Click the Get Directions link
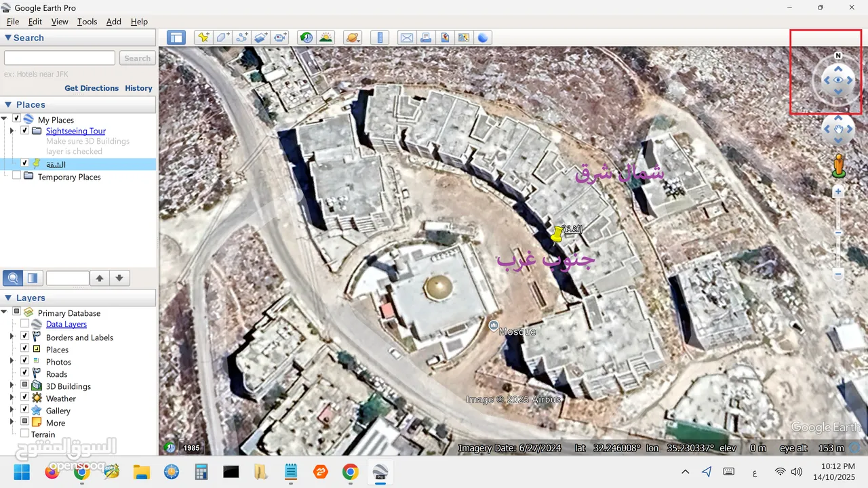 coord(92,88)
